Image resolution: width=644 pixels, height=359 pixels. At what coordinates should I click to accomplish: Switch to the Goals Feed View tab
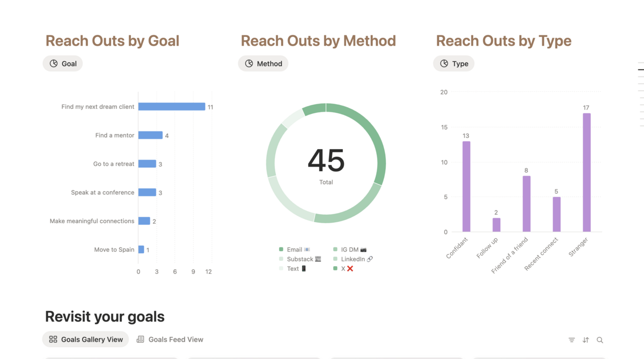pyautogui.click(x=170, y=339)
